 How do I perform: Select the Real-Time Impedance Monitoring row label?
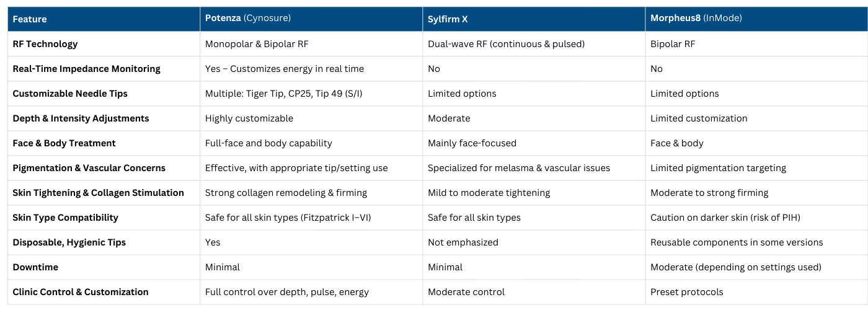(86, 69)
